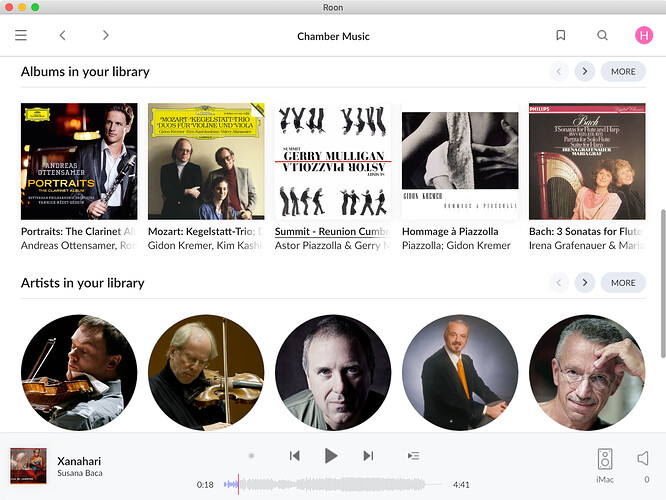Open search with the magnifier icon
This screenshot has width=666, height=500.
tap(602, 35)
